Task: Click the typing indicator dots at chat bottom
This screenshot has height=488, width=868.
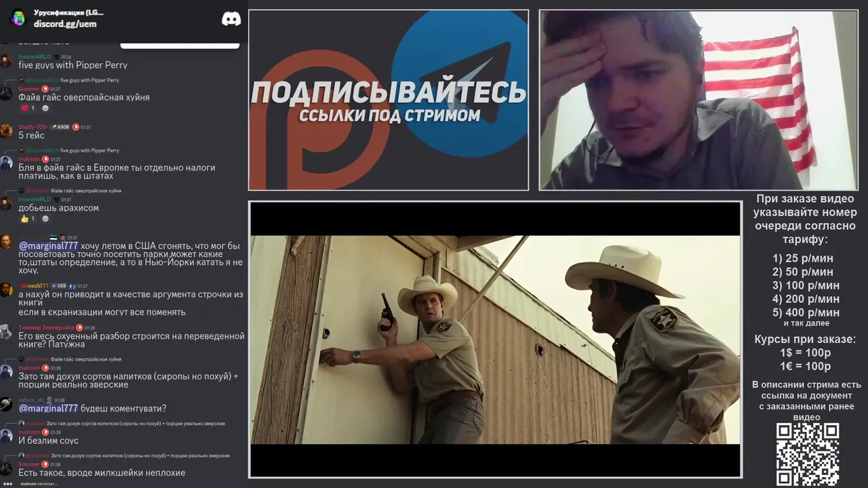Action: (x=8, y=484)
